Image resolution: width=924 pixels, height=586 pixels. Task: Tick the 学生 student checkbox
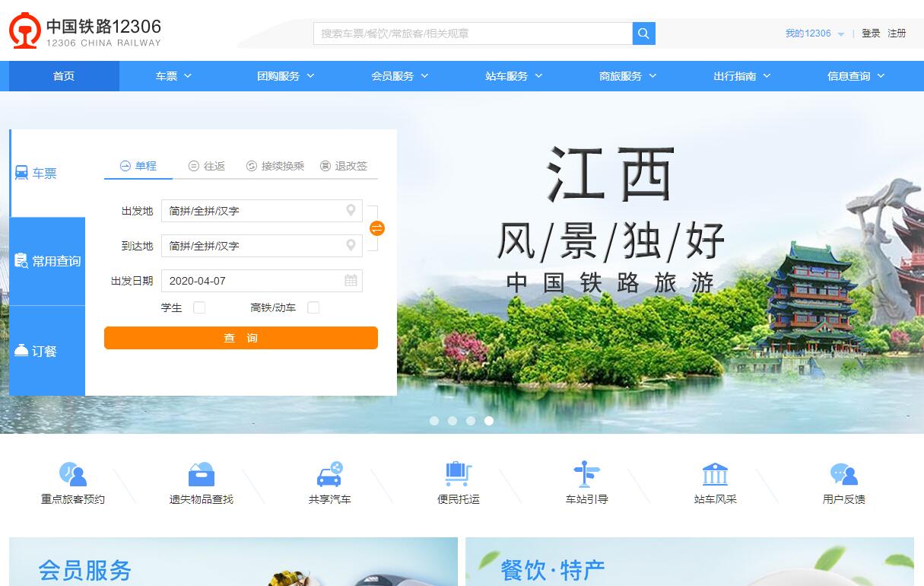(199, 307)
